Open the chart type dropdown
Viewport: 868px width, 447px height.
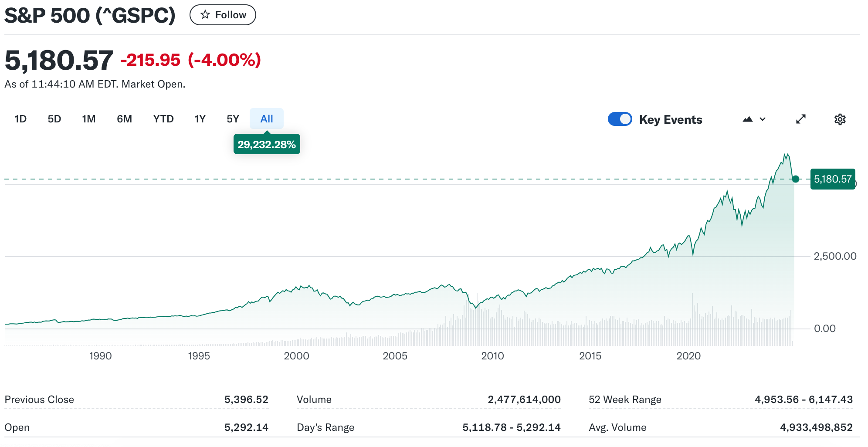tap(754, 119)
